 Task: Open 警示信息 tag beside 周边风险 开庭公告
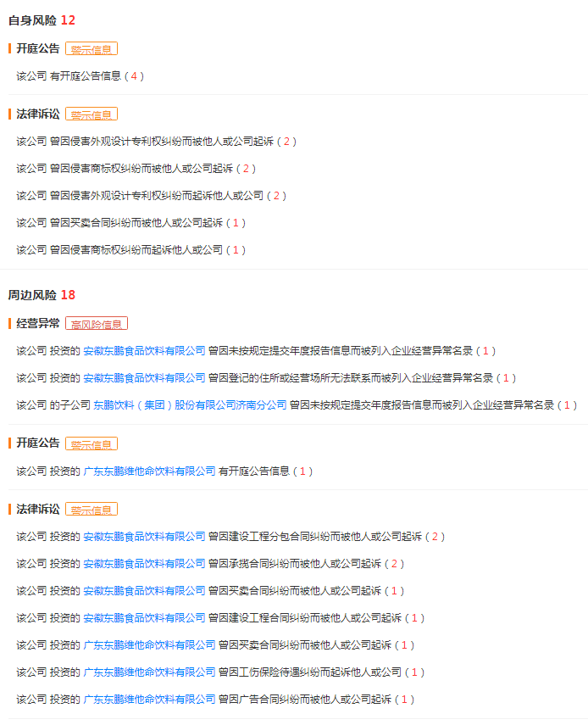pyautogui.click(x=92, y=443)
